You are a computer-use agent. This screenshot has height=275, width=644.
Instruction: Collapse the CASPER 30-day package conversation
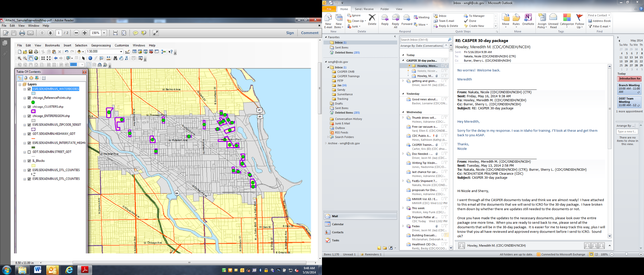(403, 61)
